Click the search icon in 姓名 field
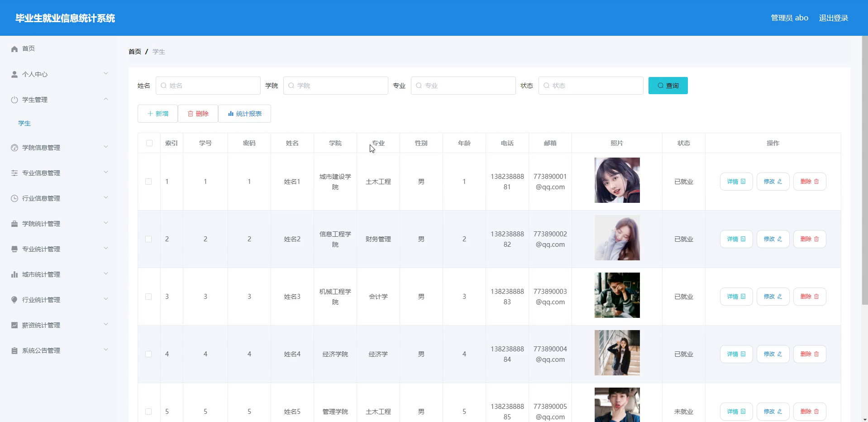This screenshot has width=868, height=422. [164, 86]
